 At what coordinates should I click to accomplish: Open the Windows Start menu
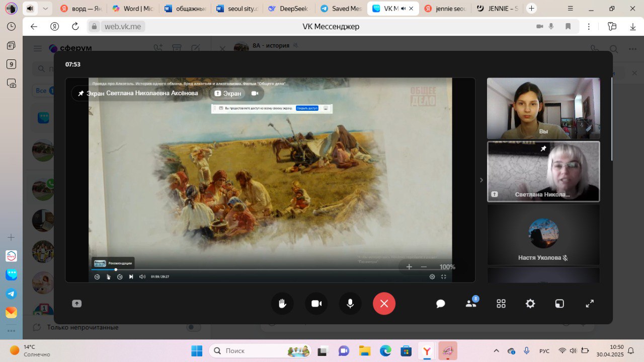[x=197, y=351]
